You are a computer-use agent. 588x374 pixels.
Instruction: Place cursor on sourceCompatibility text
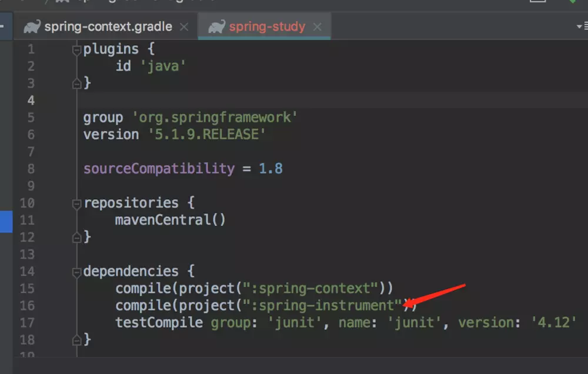coord(159,169)
